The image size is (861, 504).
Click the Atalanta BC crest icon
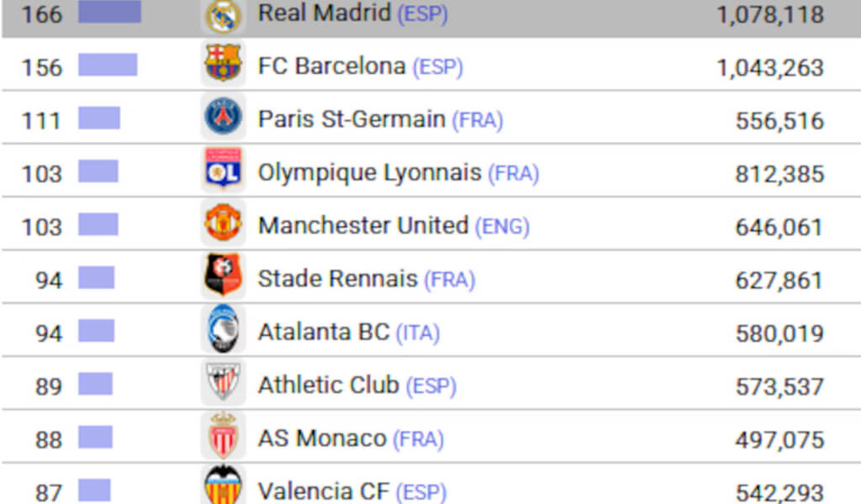(223, 329)
